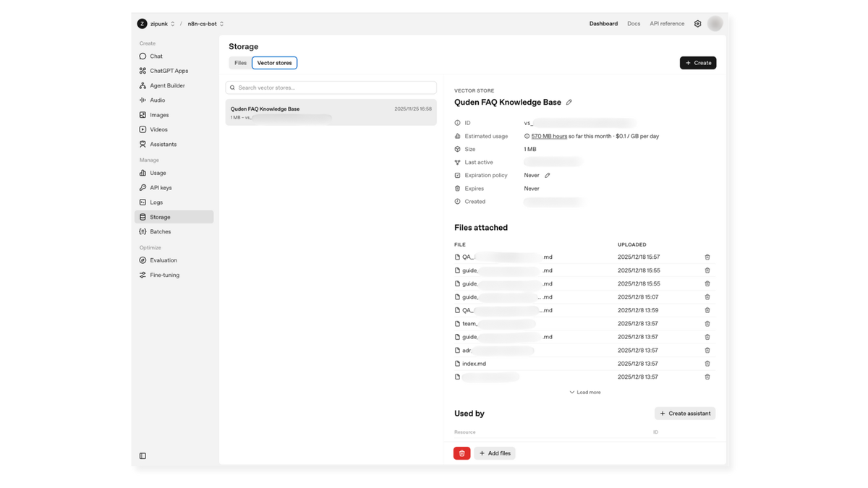This screenshot has height=488, width=868.
Task: Go to Dashboard in top navigation
Action: coord(603,24)
